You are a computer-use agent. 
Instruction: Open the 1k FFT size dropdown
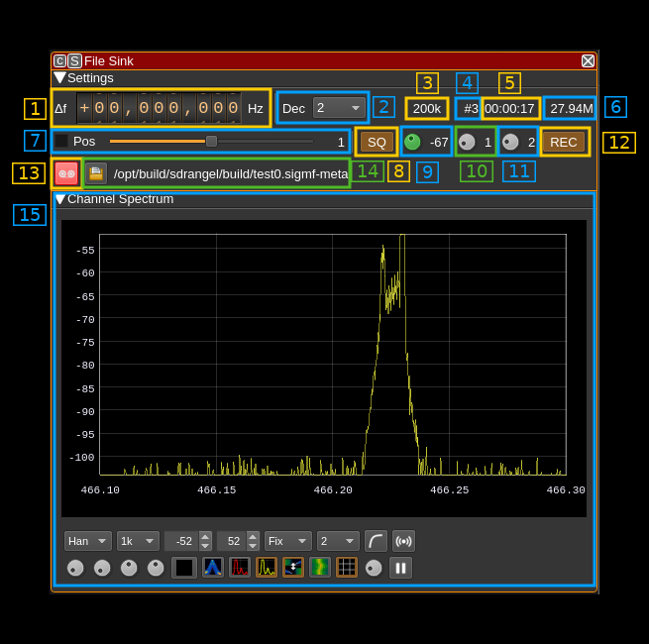pyautogui.click(x=138, y=541)
